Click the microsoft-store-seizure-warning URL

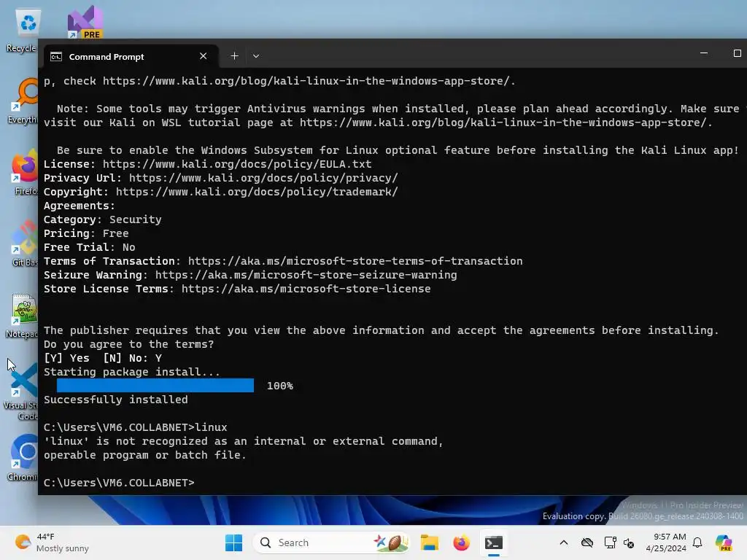pyautogui.click(x=306, y=275)
